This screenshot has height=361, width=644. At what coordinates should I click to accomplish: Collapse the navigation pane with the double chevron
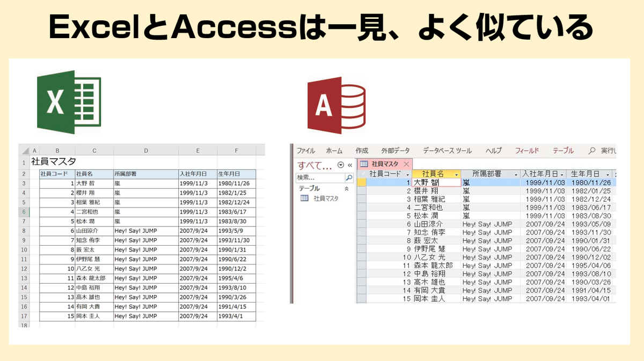pos(350,165)
